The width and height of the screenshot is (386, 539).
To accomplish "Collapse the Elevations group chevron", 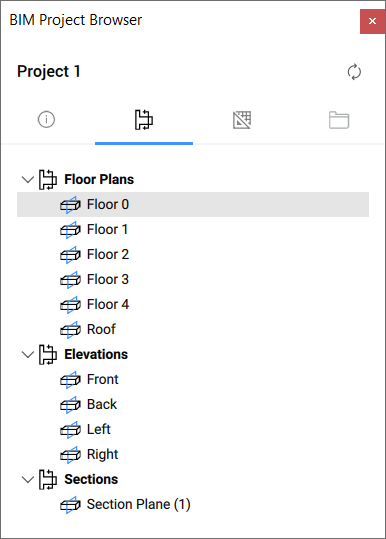I will click(x=27, y=354).
